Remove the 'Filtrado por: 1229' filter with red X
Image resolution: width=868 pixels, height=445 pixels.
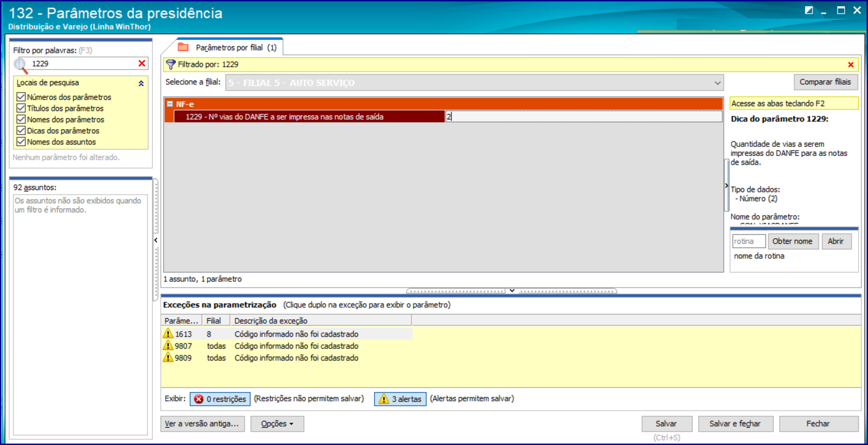coord(851,65)
